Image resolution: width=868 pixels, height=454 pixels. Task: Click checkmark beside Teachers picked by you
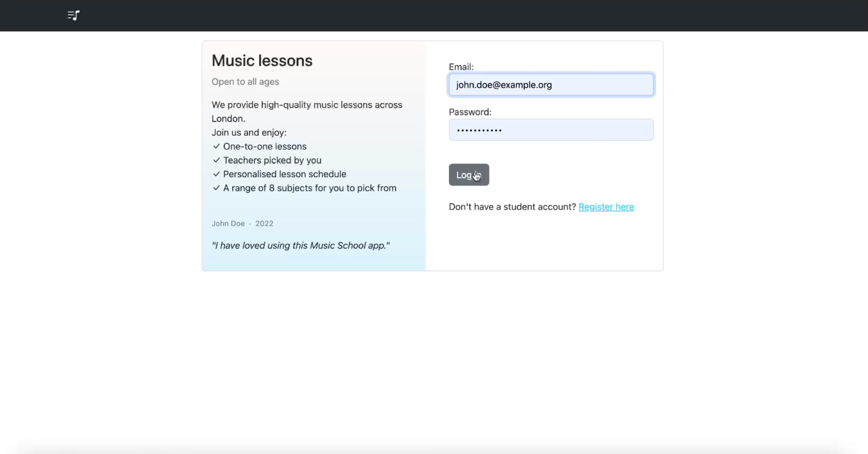coord(216,160)
